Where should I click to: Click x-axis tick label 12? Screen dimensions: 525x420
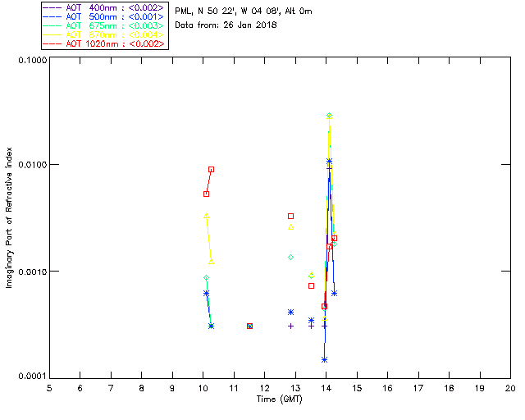264,388
